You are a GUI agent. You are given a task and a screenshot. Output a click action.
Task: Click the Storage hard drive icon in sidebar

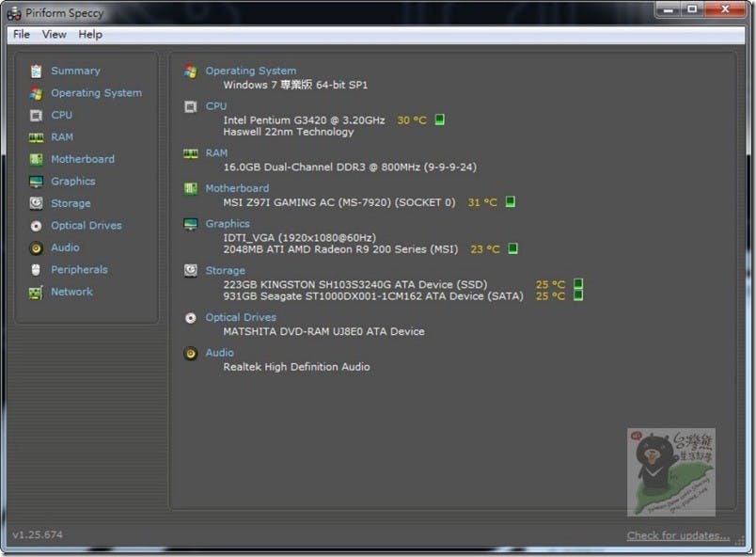coord(36,203)
